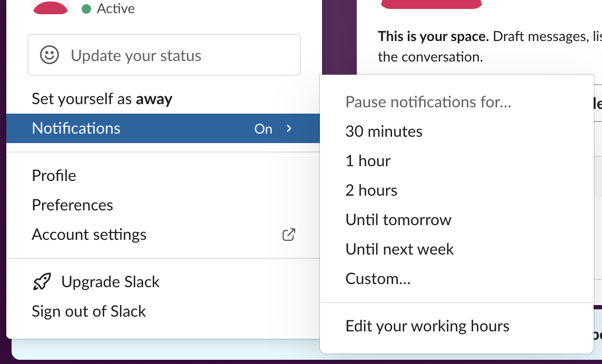Click the 'Active' status label
The width and height of the screenshot is (602, 364).
[x=116, y=8]
